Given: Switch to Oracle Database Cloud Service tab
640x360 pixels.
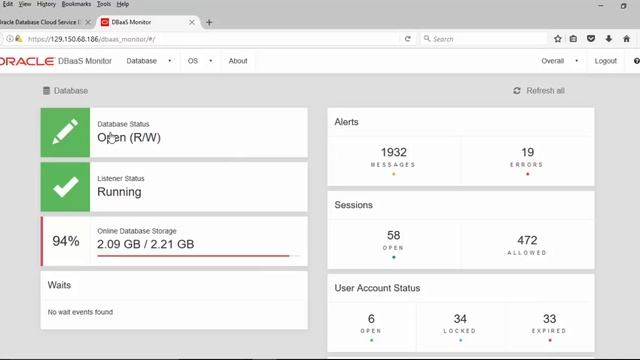Looking at the screenshot, I should click(x=40, y=22).
